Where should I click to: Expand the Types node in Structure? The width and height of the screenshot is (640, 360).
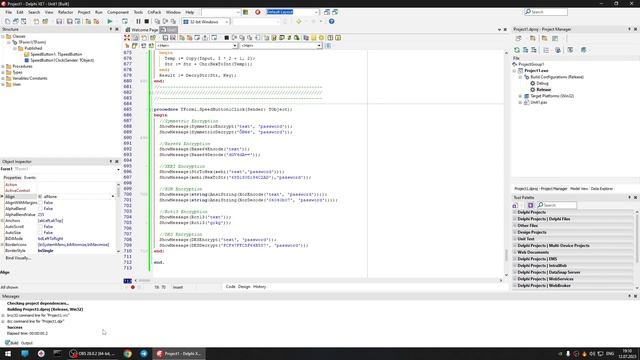click(3, 72)
